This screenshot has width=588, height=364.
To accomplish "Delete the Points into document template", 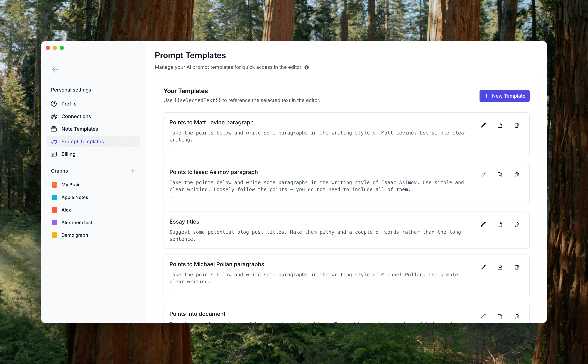I will click(517, 316).
